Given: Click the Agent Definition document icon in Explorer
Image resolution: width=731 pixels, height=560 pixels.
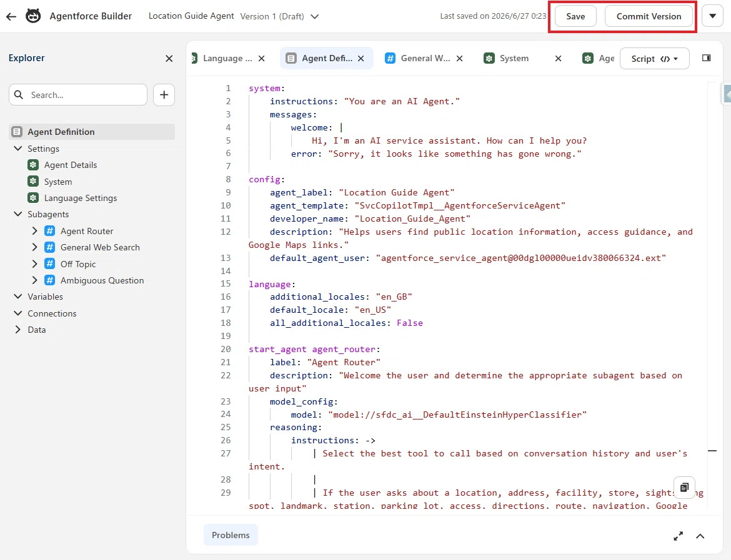Looking at the screenshot, I should [x=17, y=132].
